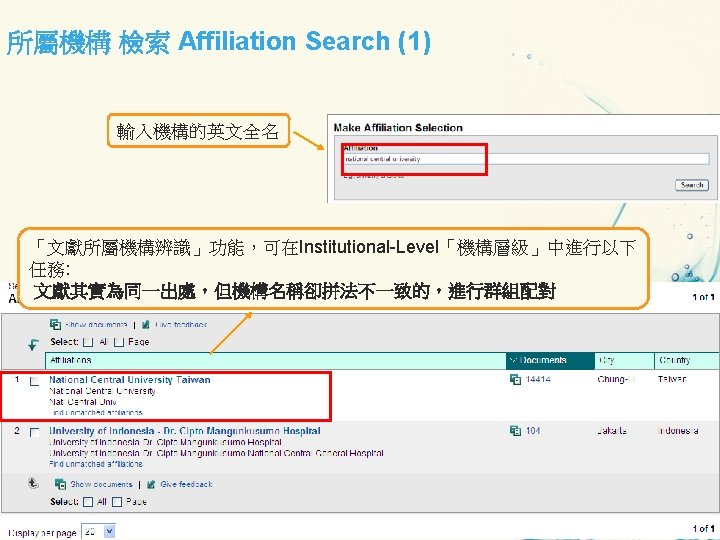Sort by the Documents column header
The width and height of the screenshot is (720, 540).
click(x=550, y=360)
